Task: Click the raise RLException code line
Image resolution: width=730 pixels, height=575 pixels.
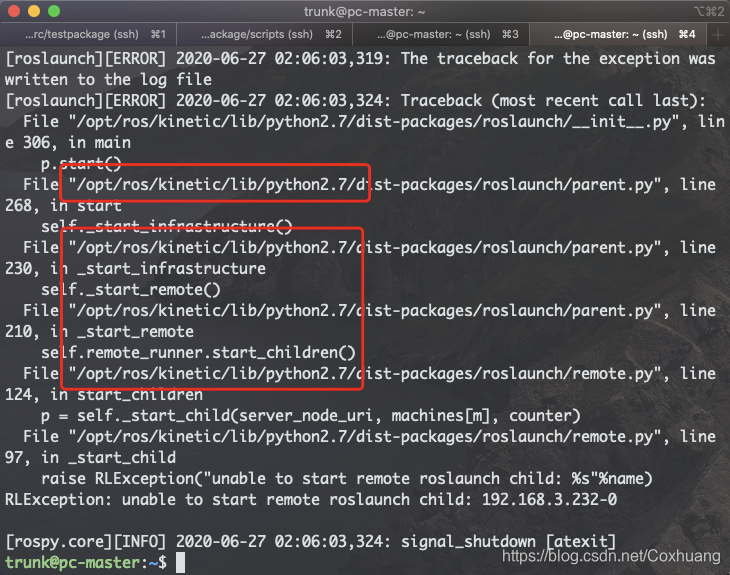Action: pyautogui.click(x=346, y=479)
